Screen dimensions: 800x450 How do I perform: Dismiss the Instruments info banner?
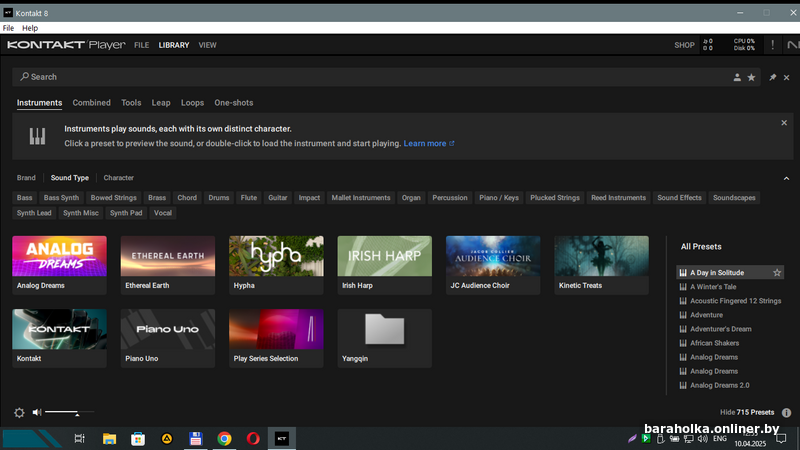point(784,123)
